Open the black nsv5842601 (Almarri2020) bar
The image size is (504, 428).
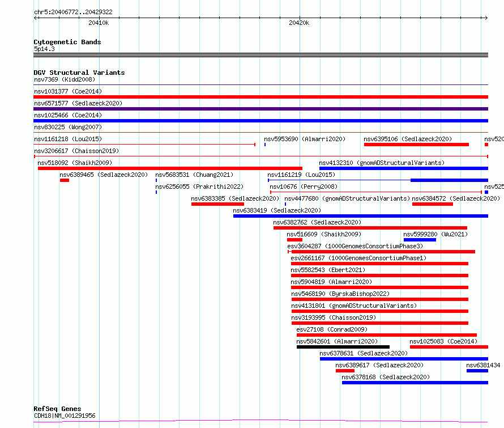(343, 347)
